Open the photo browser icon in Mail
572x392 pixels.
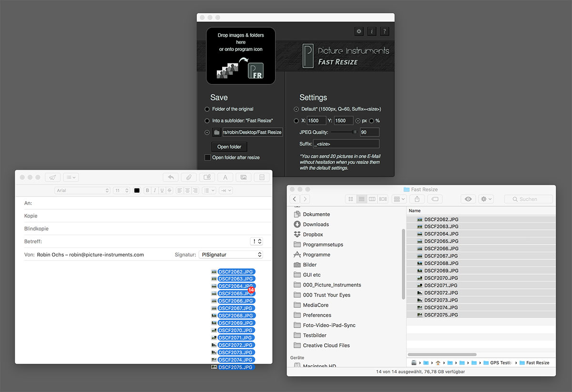coord(243,177)
